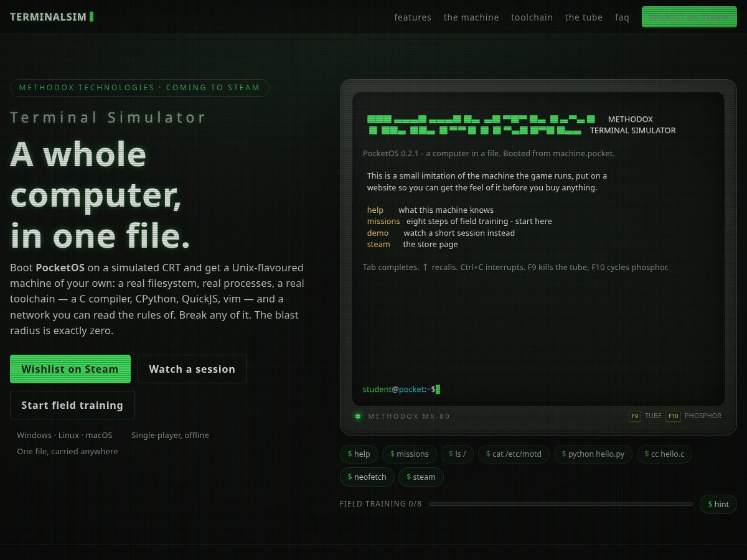Click the 'A whole computer, in one file.' heading
Viewport: 747px width, 560px height.
[x=100, y=195]
